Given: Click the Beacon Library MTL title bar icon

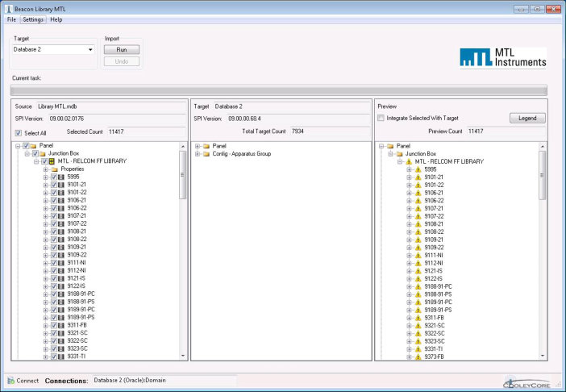Looking at the screenshot, I should [x=9, y=9].
